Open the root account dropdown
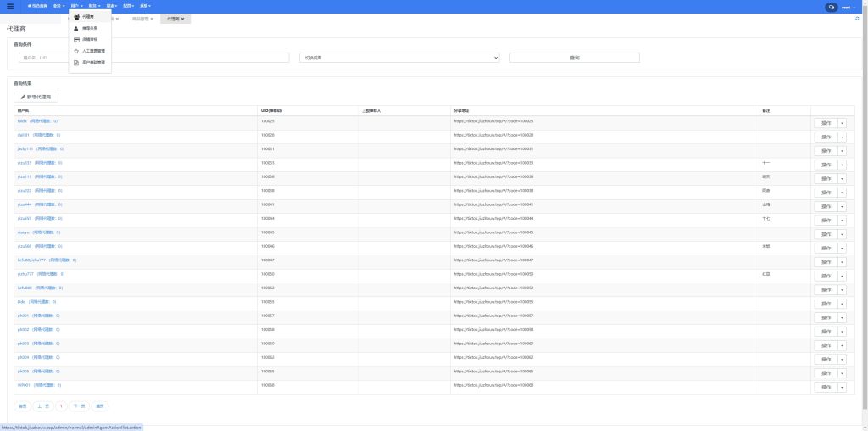The height and width of the screenshot is (431, 868). click(x=849, y=7)
